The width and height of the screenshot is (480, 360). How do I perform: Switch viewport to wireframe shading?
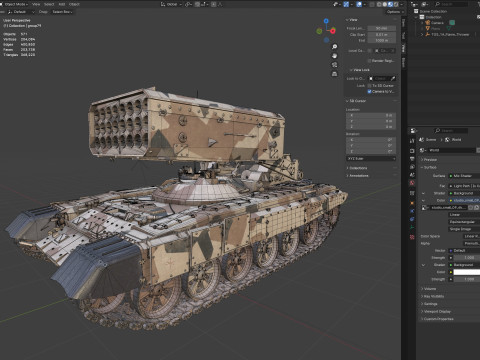click(379, 4)
